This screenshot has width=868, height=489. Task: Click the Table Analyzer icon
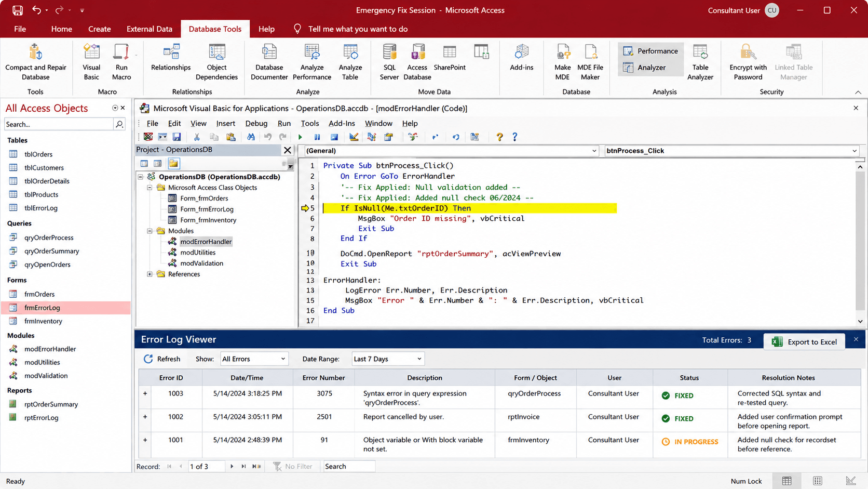coord(700,52)
